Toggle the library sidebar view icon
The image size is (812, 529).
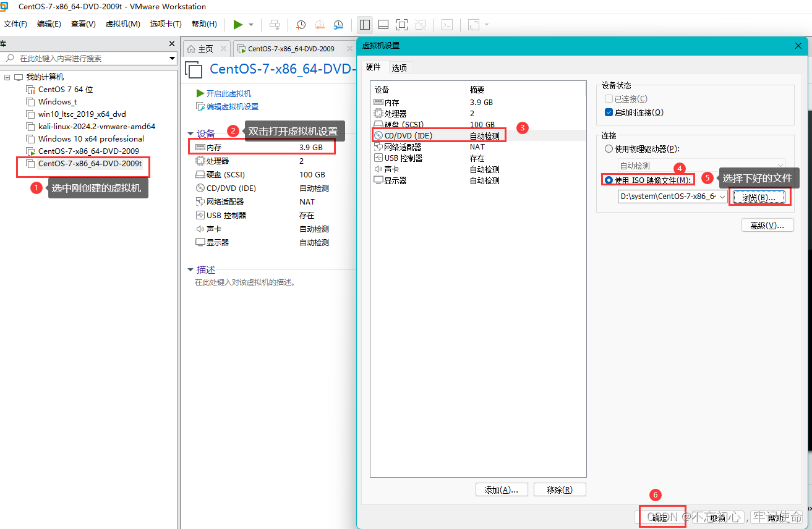coord(365,25)
